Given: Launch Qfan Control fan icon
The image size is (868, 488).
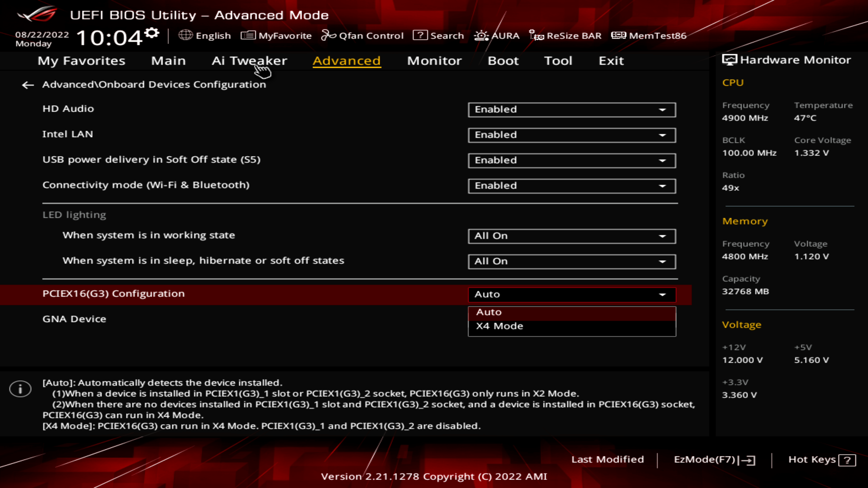Looking at the screenshot, I should [x=328, y=35].
